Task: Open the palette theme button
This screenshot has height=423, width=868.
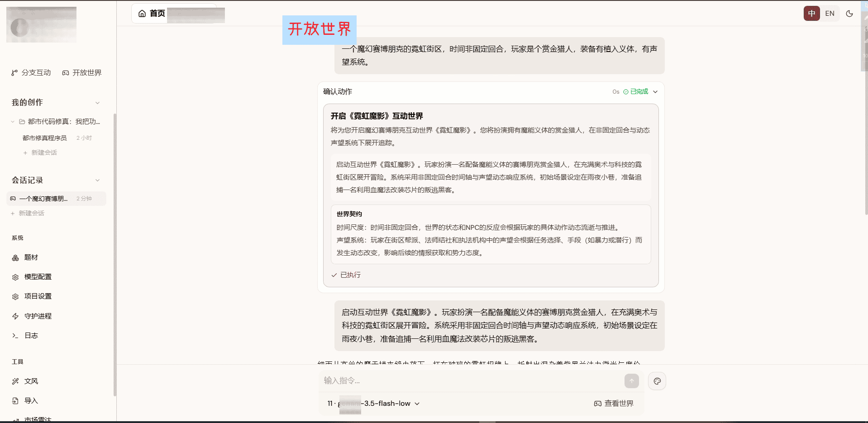Action: click(x=657, y=381)
